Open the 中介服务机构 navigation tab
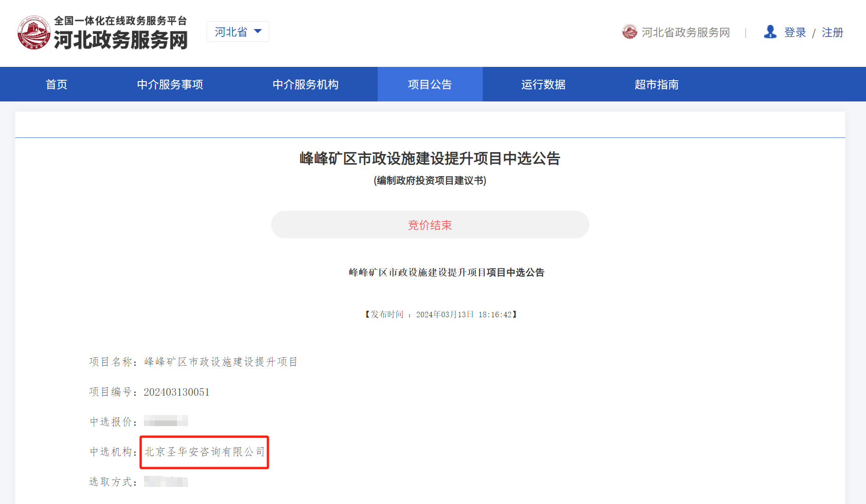This screenshot has width=866, height=504. [x=306, y=84]
